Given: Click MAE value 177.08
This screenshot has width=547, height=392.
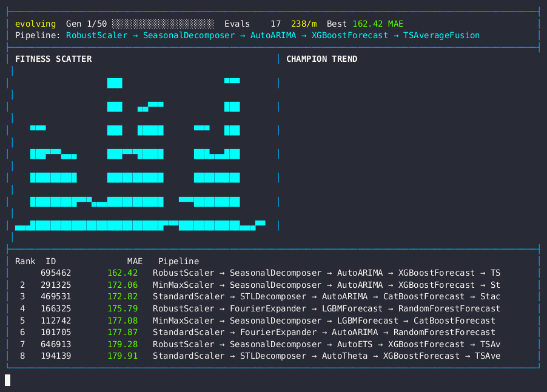Looking at the screenshot, I should (122, 321).
